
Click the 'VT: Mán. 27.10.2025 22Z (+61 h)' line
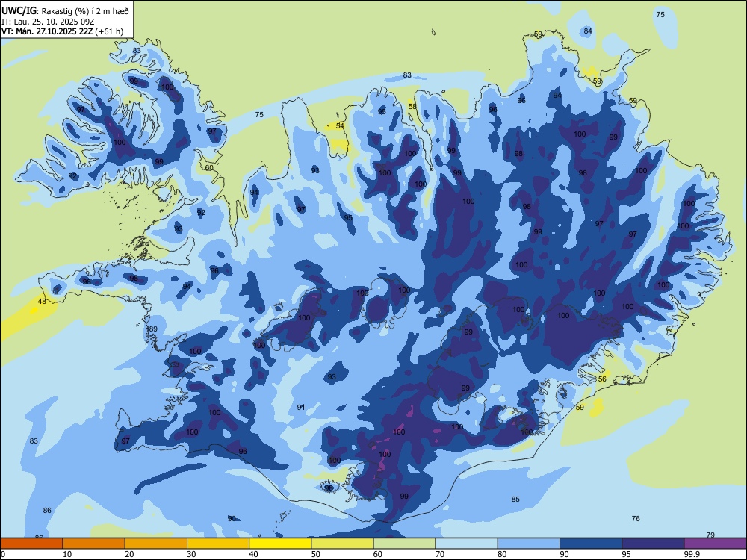coord(62,31)
